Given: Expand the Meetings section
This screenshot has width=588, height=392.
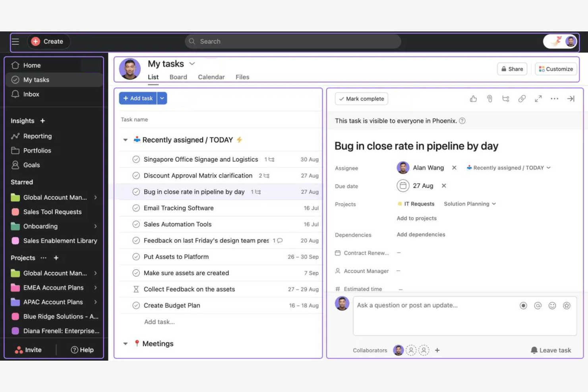Looking at the screenshot, I should [126, 344].
